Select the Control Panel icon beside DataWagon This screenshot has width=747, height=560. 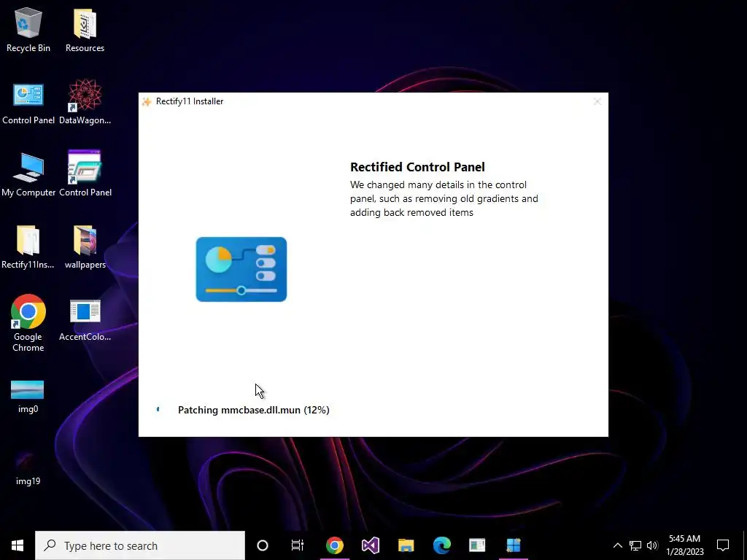(28, 104)
